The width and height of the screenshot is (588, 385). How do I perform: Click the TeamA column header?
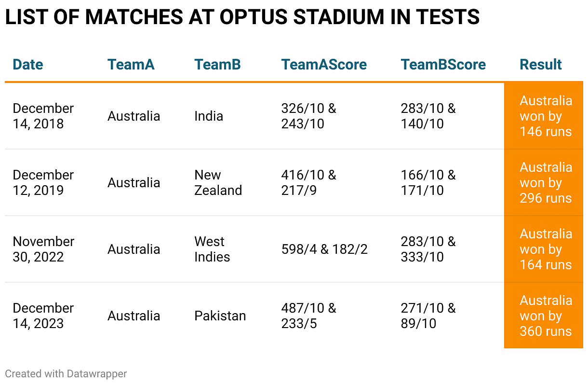coord(131,65)
